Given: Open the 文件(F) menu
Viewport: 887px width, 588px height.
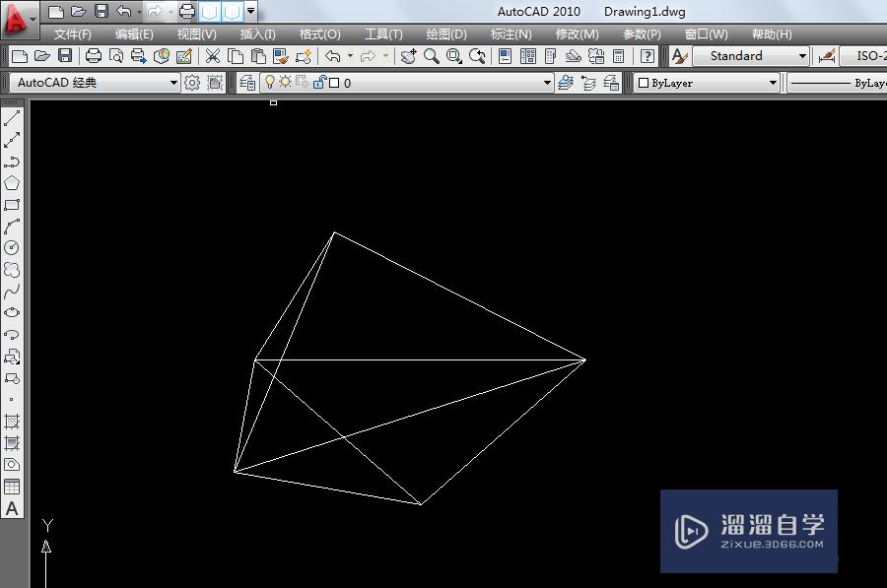Looking at the screenshot, I should 72,34.
